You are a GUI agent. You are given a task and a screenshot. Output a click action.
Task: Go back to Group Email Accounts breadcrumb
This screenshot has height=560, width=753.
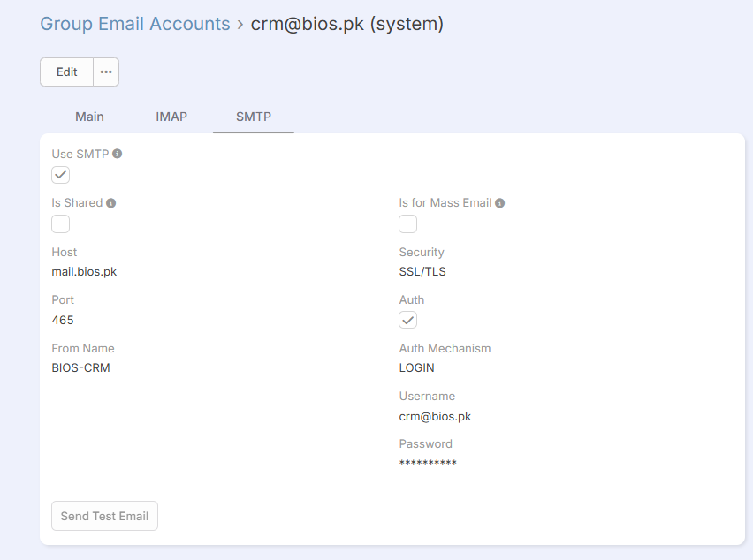(x=135, y=24)
